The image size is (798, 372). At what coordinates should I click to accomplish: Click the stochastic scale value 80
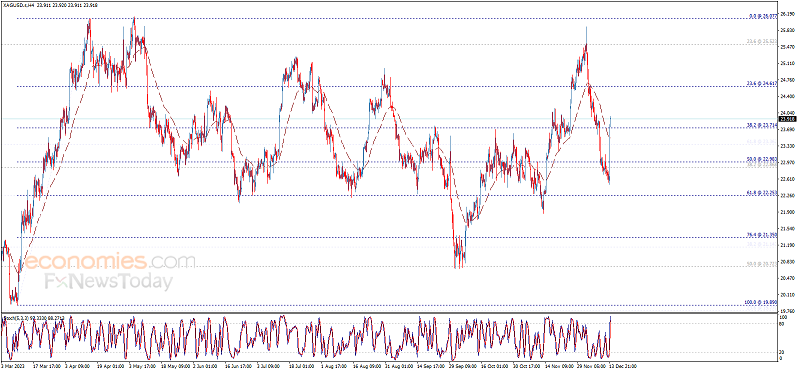782,324
